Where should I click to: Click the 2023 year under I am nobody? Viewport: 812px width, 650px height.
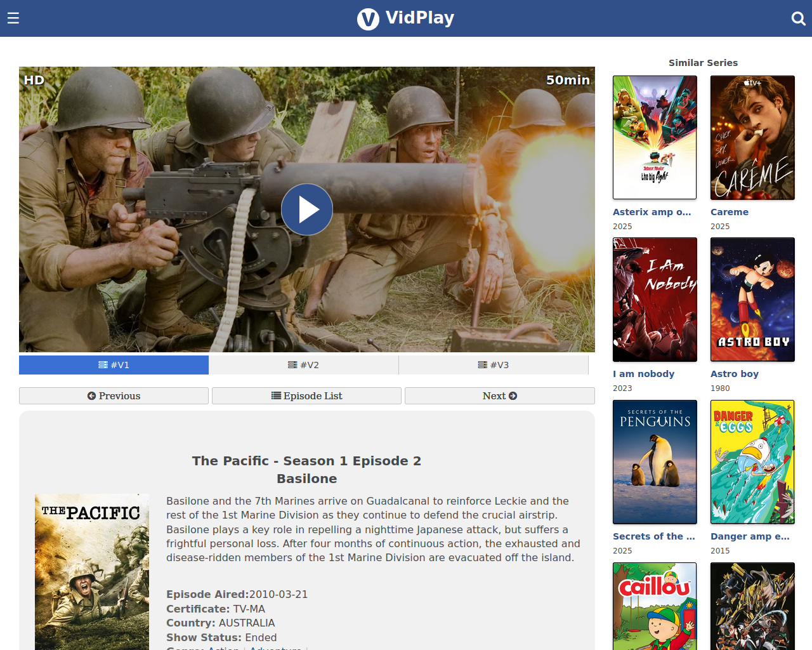coord(622,388)
